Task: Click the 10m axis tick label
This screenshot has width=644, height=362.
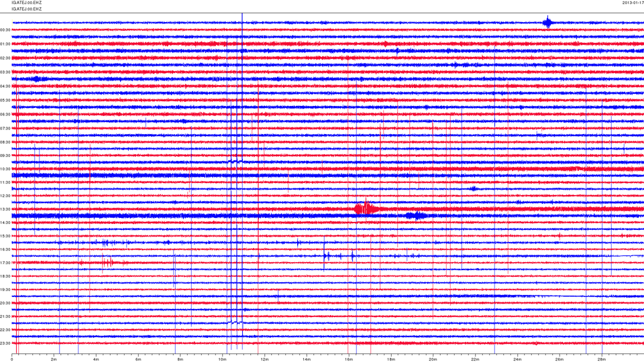Action: tap(222, 359)
